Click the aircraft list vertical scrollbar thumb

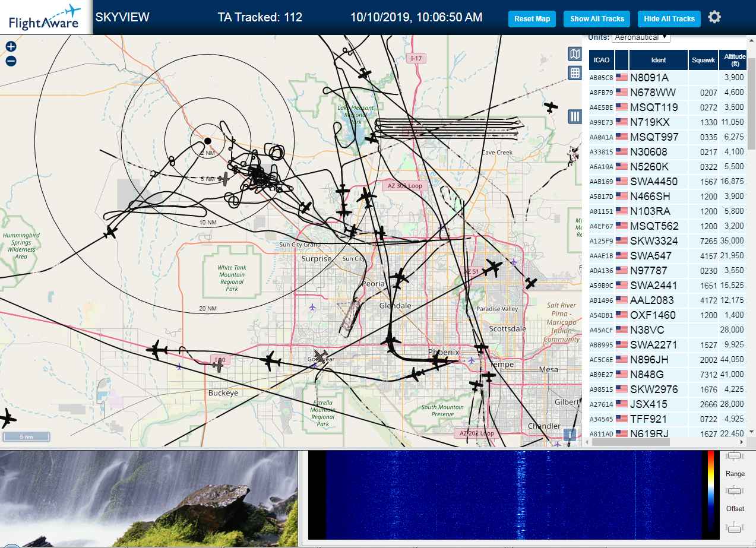coord(751,104)
